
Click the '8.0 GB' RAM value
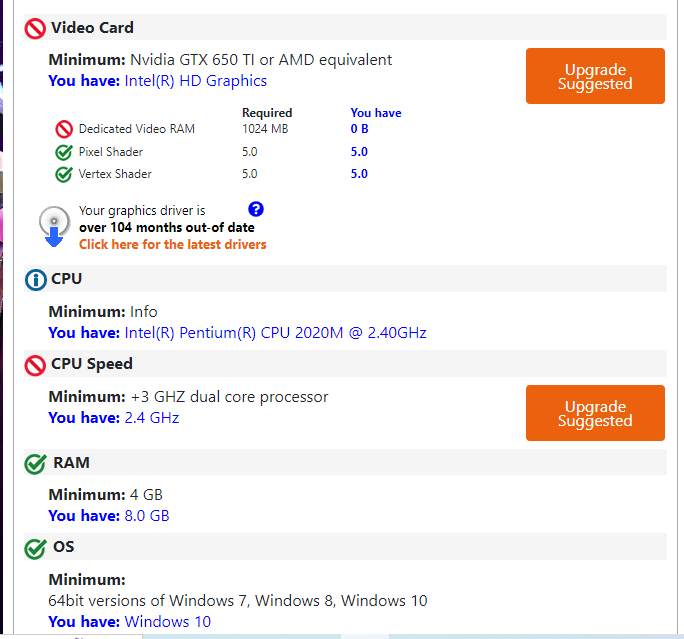[x=147, y=516]
